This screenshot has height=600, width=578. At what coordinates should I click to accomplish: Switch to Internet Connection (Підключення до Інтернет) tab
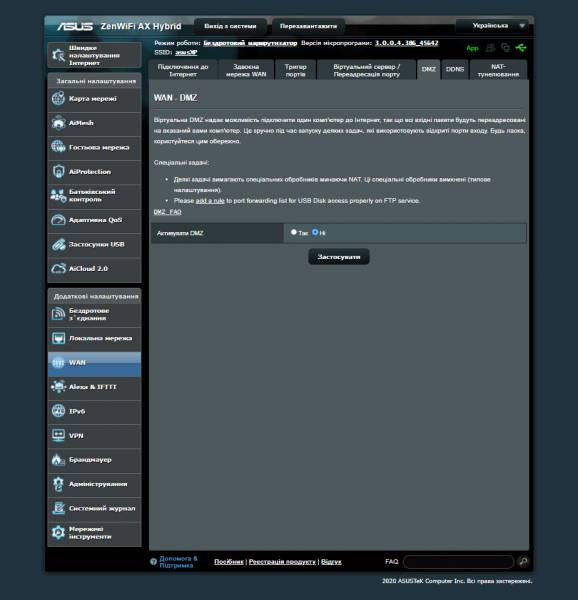[x=183, y=70]
